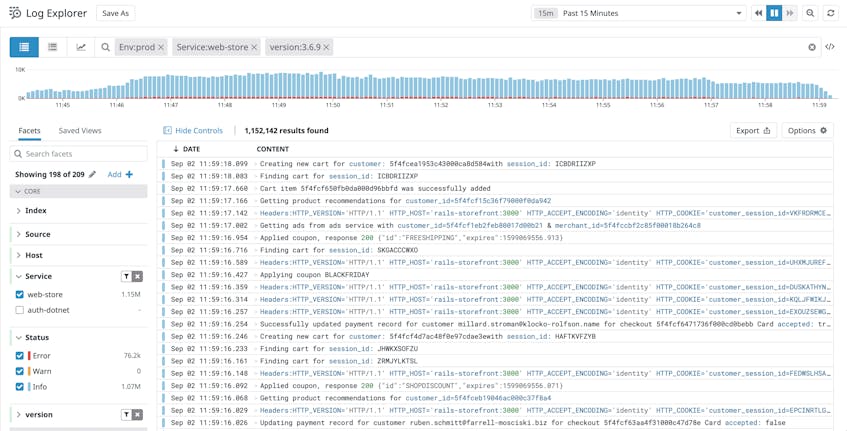Clear the search query with X icon
847x431 pixels.
(x=812, y=47)
